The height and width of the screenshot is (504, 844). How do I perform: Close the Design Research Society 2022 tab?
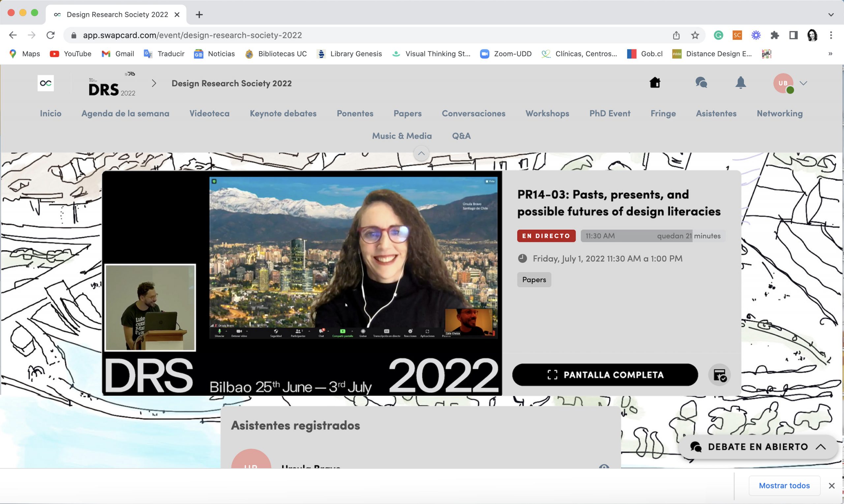[177, 14]
